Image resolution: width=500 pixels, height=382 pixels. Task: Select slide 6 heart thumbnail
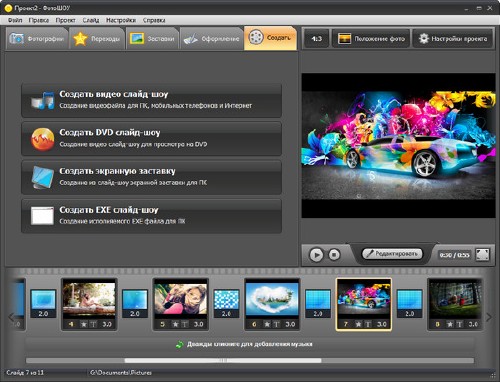[x=272, y=299]
